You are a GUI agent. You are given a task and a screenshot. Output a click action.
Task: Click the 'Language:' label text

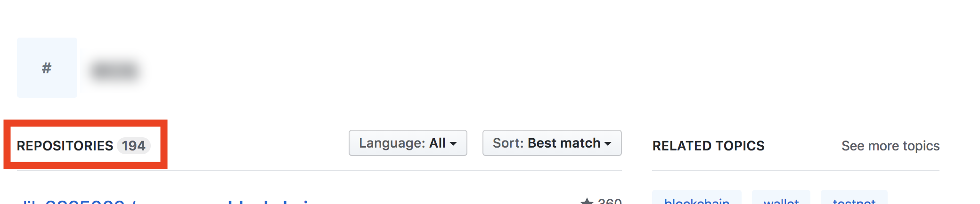pyautogui.click(x=392, y=143)
